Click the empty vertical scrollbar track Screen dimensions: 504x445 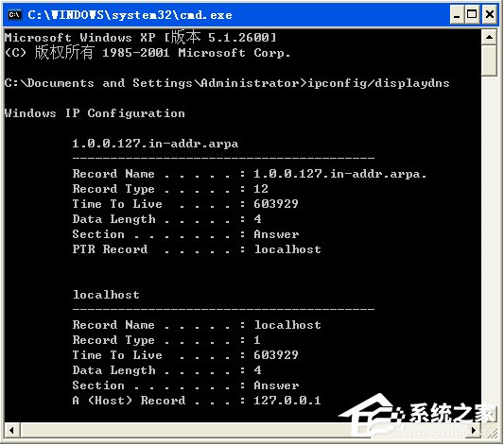click(x=489, y=248)
